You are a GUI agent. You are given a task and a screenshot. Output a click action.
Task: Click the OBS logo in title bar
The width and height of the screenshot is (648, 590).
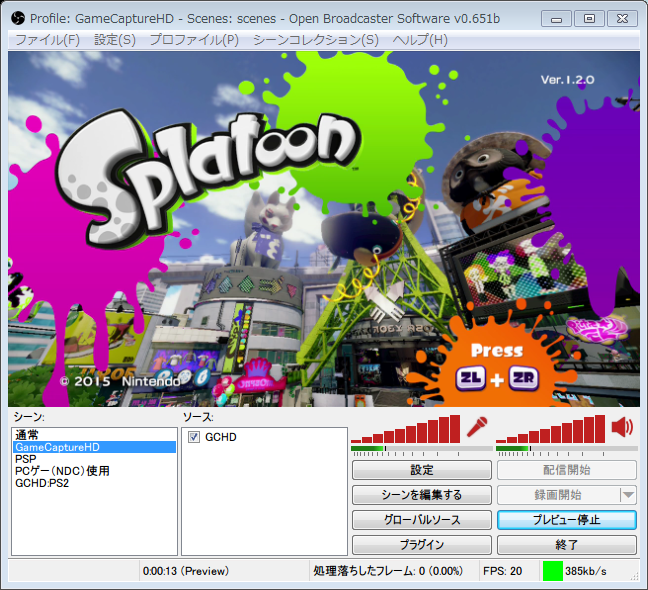pyautogui.click(x=18, y=19)
